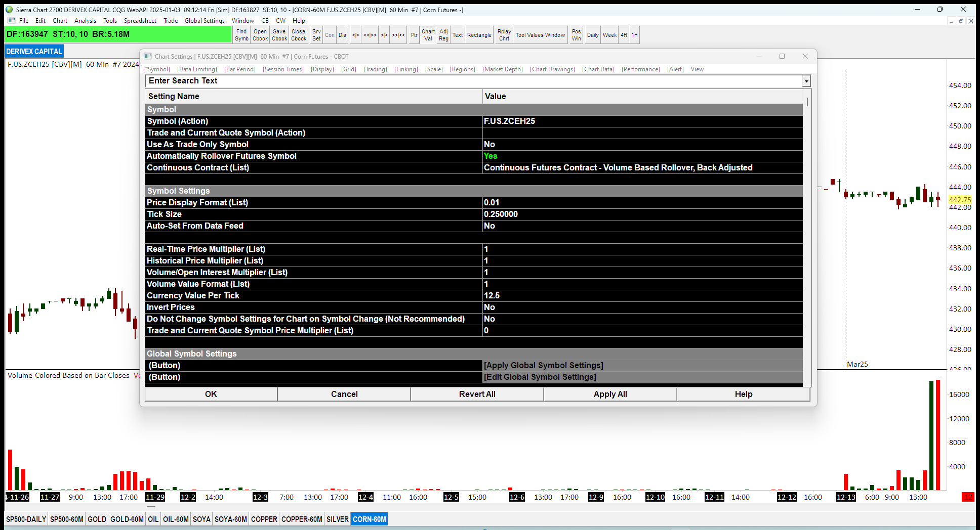Image resolution: width=980 pixels, height=530 pixels.
Task: Toggle Automatically Rollover Futures Symbol value
Action: pos(642,156)
